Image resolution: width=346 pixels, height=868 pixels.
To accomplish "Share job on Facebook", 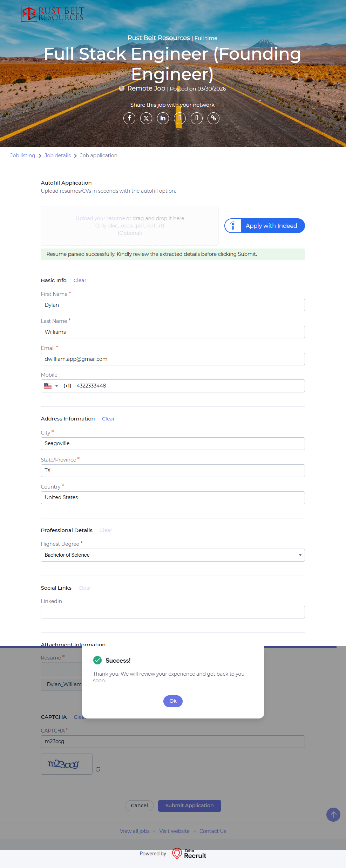I will (129, 118).
